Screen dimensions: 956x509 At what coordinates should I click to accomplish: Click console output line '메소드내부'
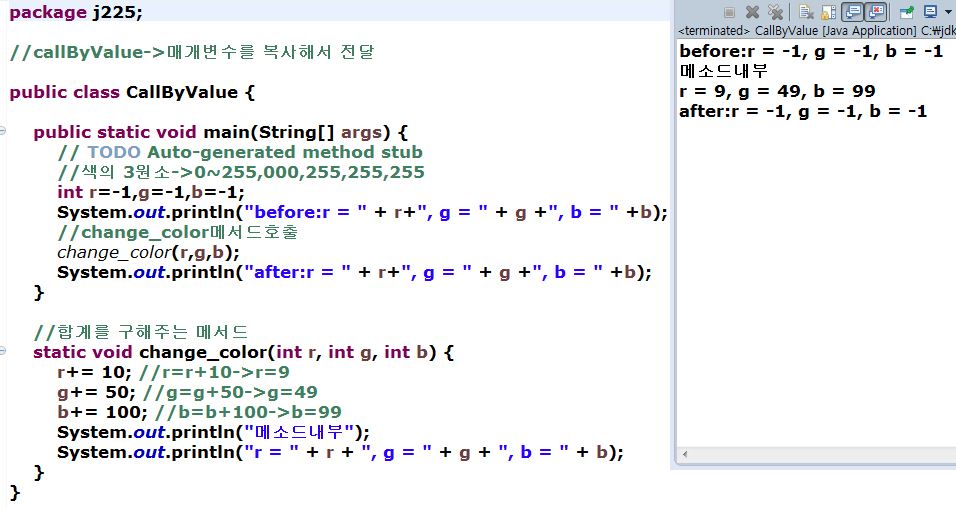point(724,71)
